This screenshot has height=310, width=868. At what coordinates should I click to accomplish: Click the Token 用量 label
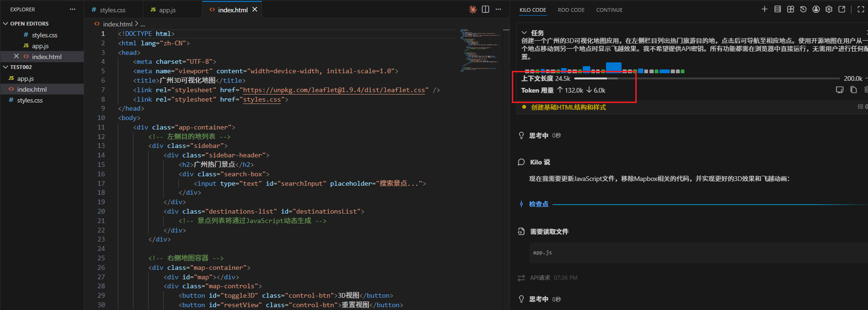537,90
